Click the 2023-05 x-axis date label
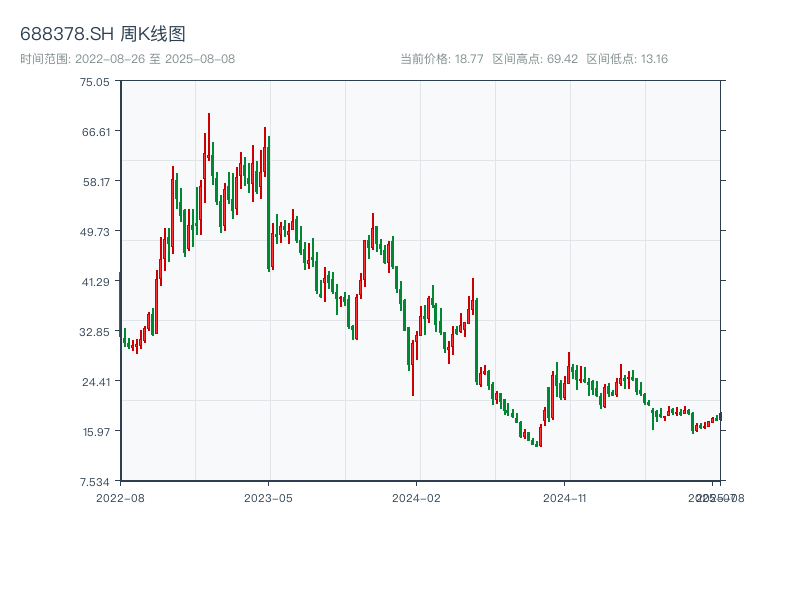The image size is (800, 600). pos(268,497)
